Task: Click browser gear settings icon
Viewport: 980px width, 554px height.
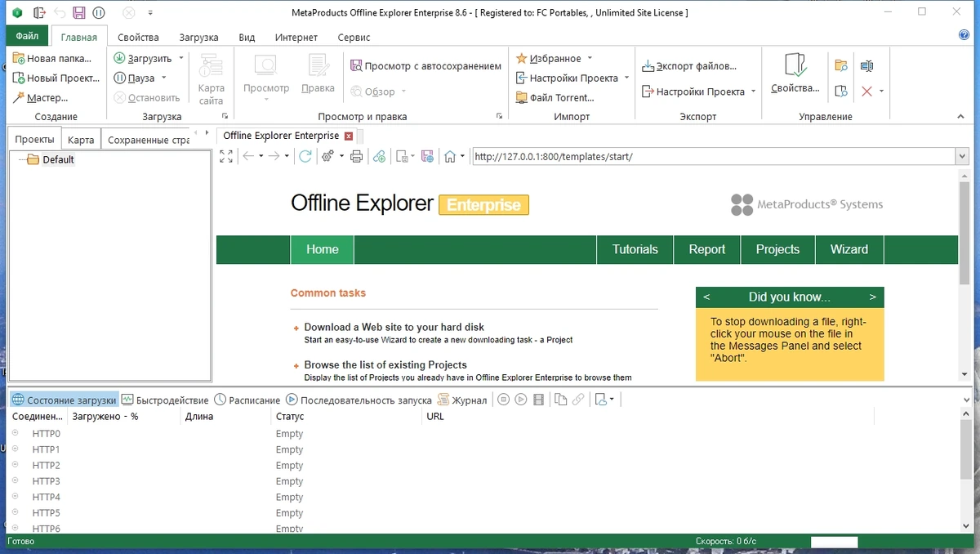Action: click(x=327, y=156)
